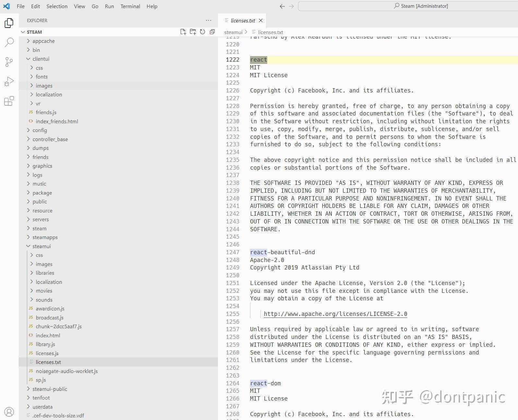Expand the fonts folder under clientui

[x=42, y=77]
